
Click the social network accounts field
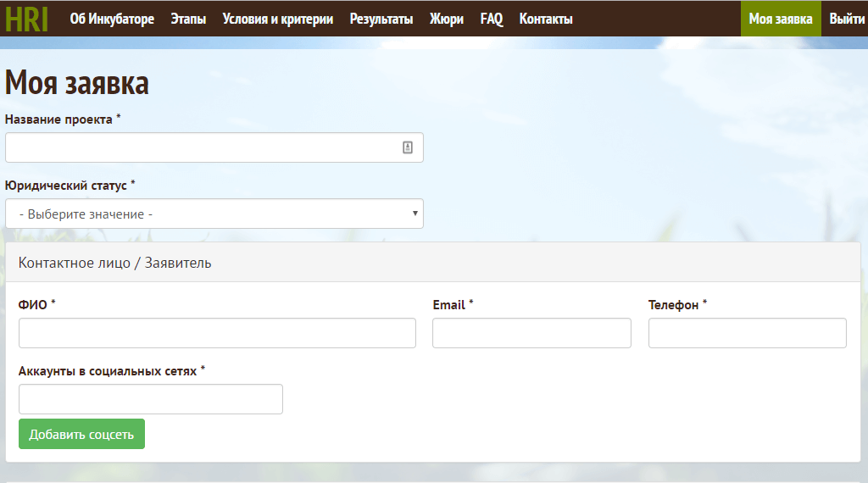pyautogui.click(x=151, y=399)
